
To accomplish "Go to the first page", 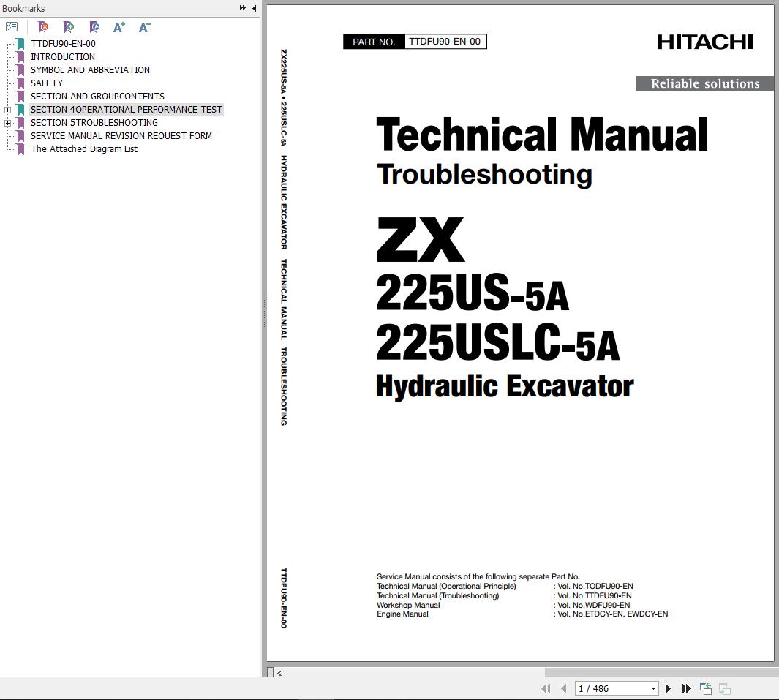I will pos(546,688).
